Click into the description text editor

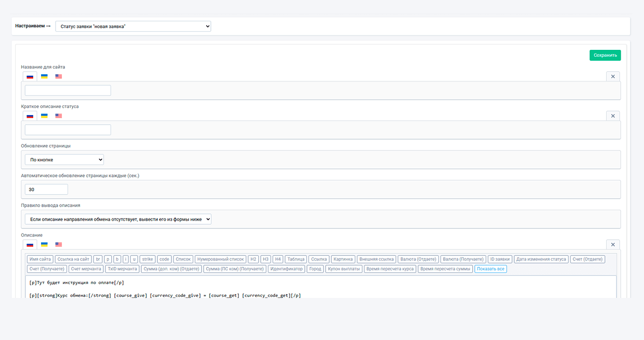[320, 287]
